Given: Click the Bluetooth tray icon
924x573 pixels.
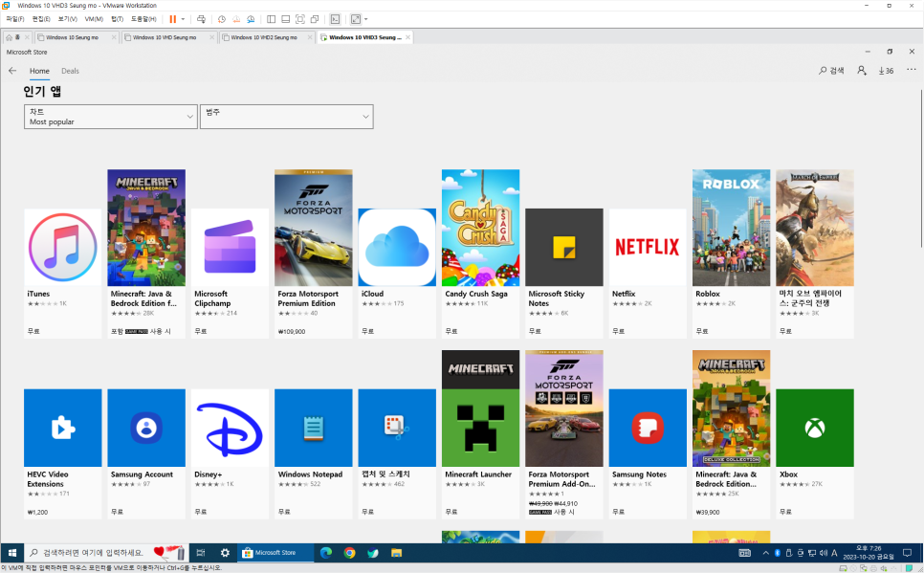Looking at the screenshot, I should 778,553.
